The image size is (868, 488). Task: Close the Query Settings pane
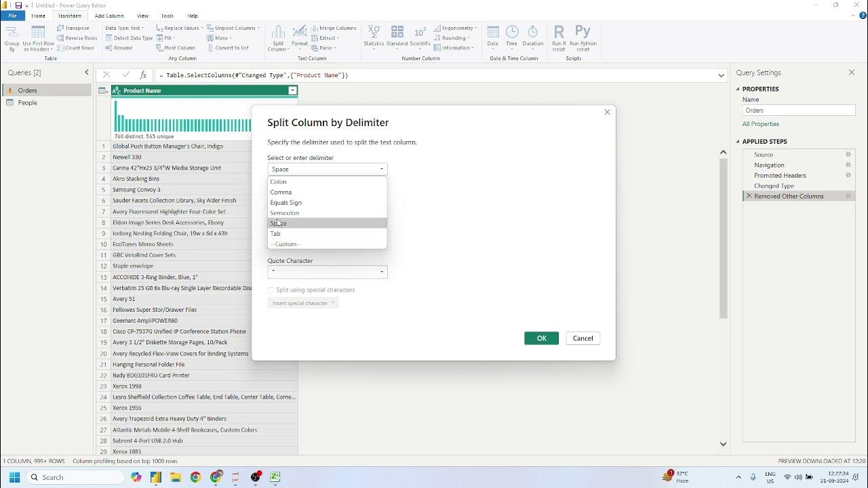point(852,73)
